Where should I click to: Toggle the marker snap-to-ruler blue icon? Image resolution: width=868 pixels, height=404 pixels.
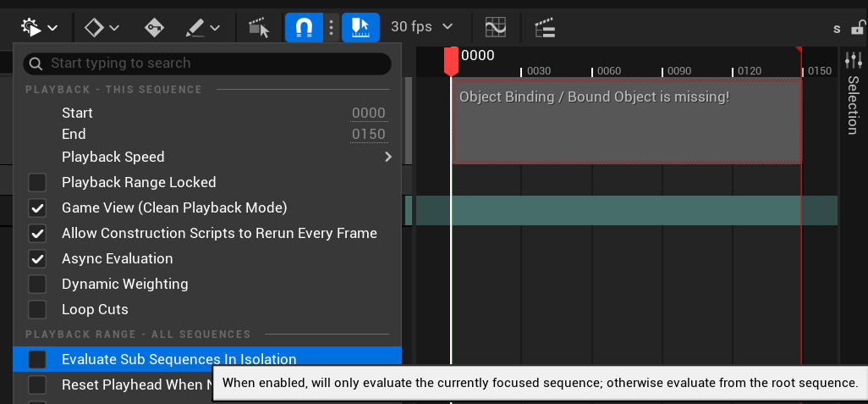click(x=360, y=27)
